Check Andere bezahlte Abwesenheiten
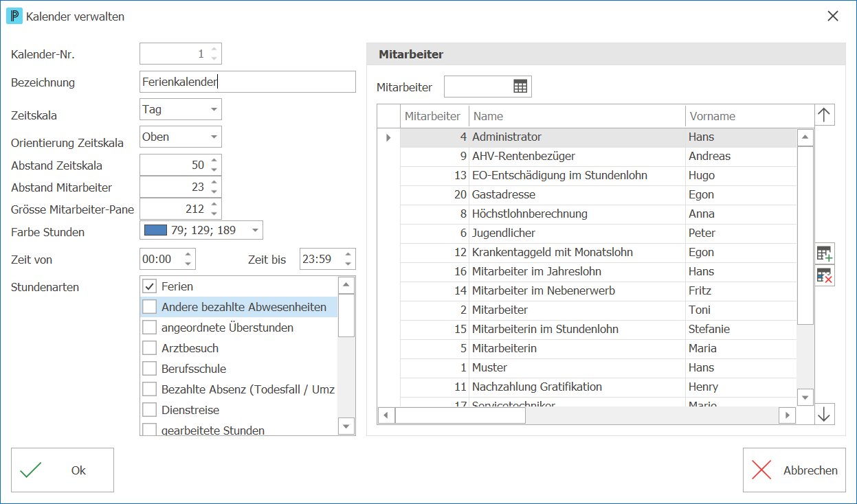The image size is (857, 504). click(x=149, y=307)
